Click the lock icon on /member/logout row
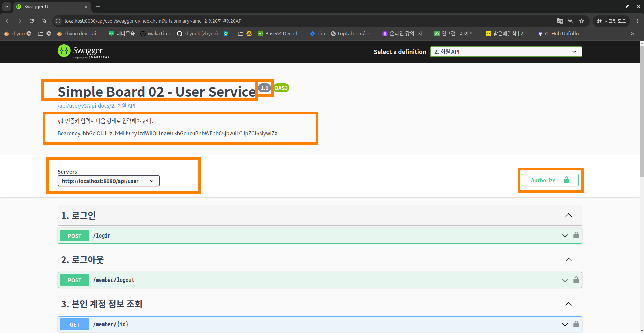Viewport: 644px width, 333px height. [576, 280]
